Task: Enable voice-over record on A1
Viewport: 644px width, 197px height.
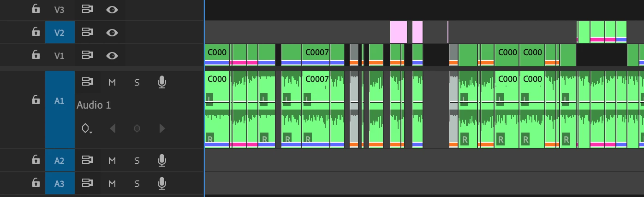Action: coord(161,82)
